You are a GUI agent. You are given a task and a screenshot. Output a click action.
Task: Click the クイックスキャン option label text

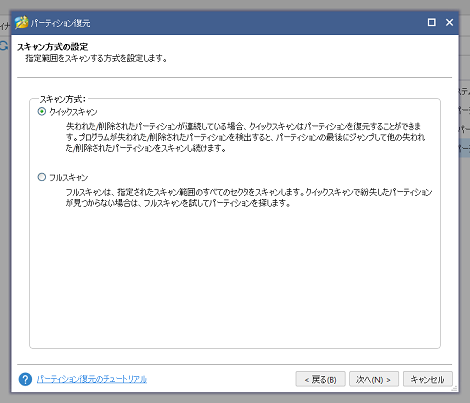tap(73, 112)
